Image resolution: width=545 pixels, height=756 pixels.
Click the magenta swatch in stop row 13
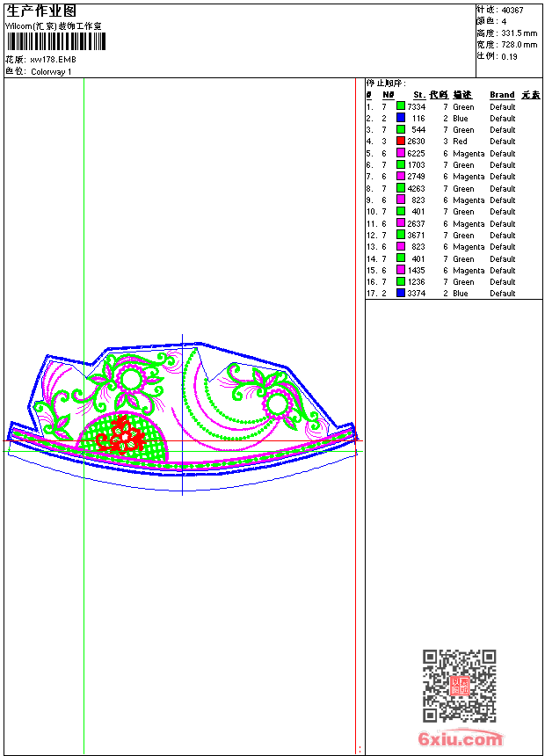401,246
